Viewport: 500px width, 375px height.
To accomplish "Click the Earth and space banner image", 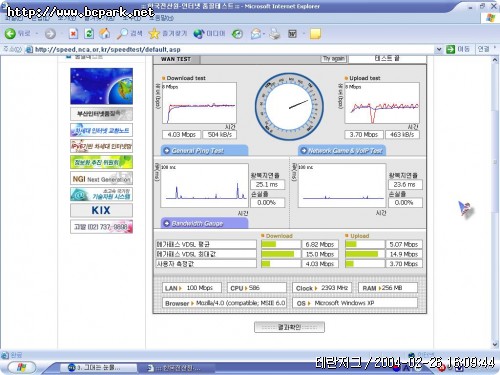I will click(101, 86).
